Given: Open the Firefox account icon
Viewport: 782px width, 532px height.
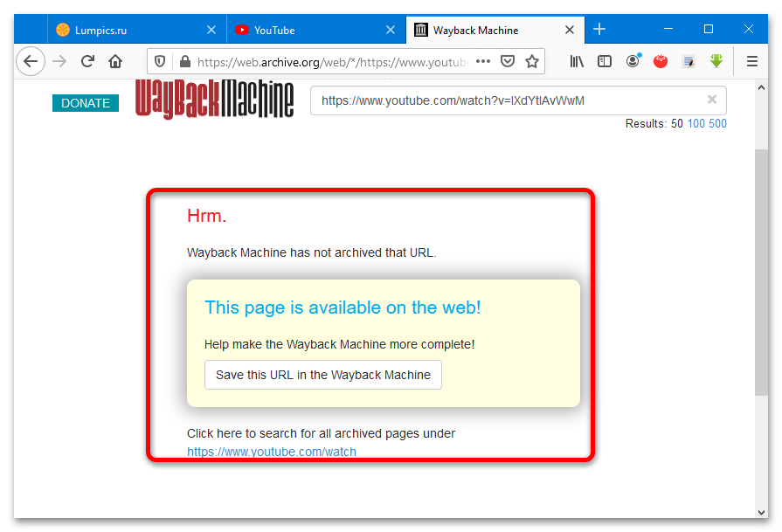Looking at the screenshot, I should pos(633,61).
